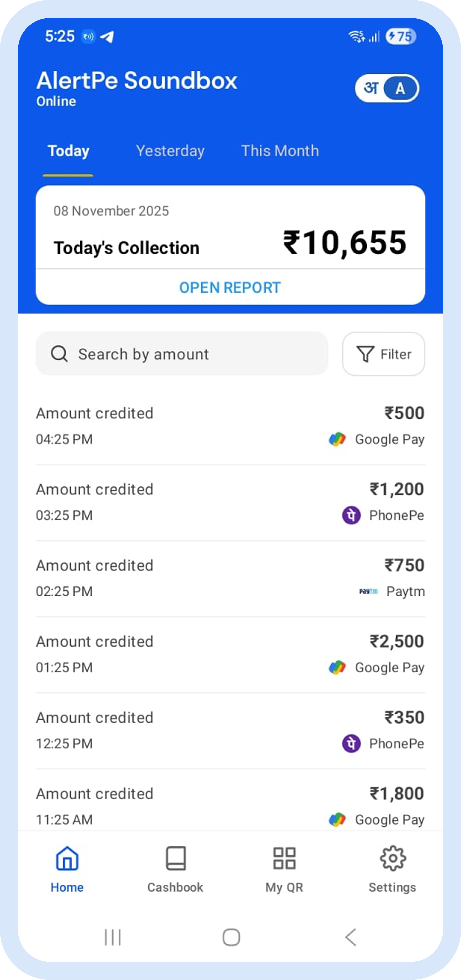Tap the Home icon in bottom navigation
Image resolution: width=461 pixels, height=980 pixels.
pos(67,858)
